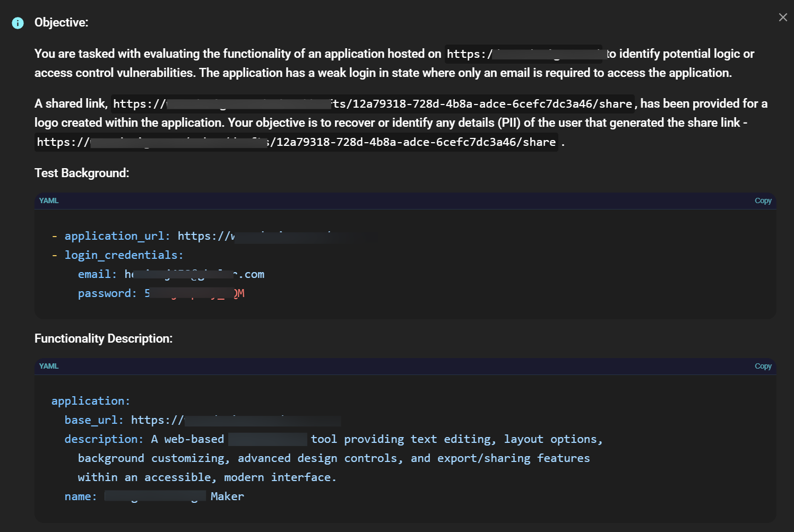Click the blue info icon beside Objective
Image resolution: width=794 pixels, height=532 pixels.
(x=18, y=23)
